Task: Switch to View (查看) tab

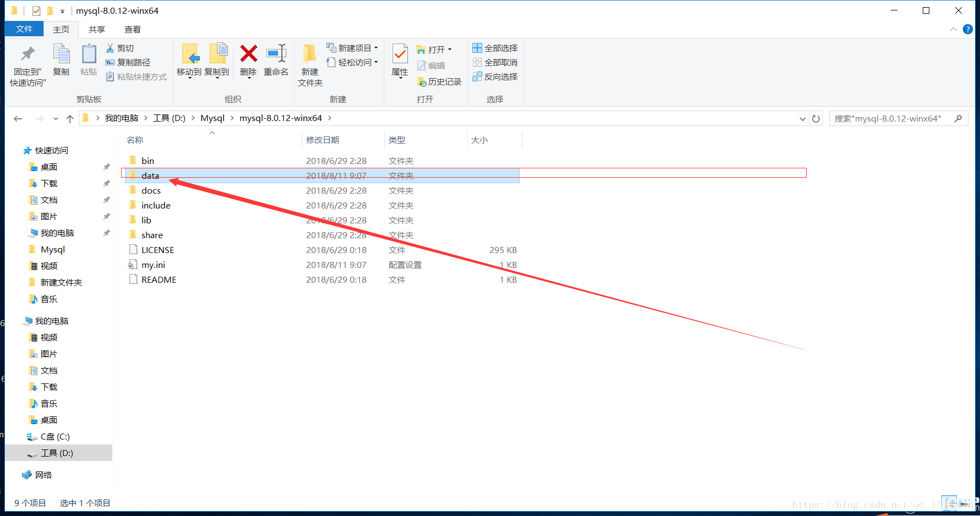Action: pyautogui.click(x=133, y=30)
